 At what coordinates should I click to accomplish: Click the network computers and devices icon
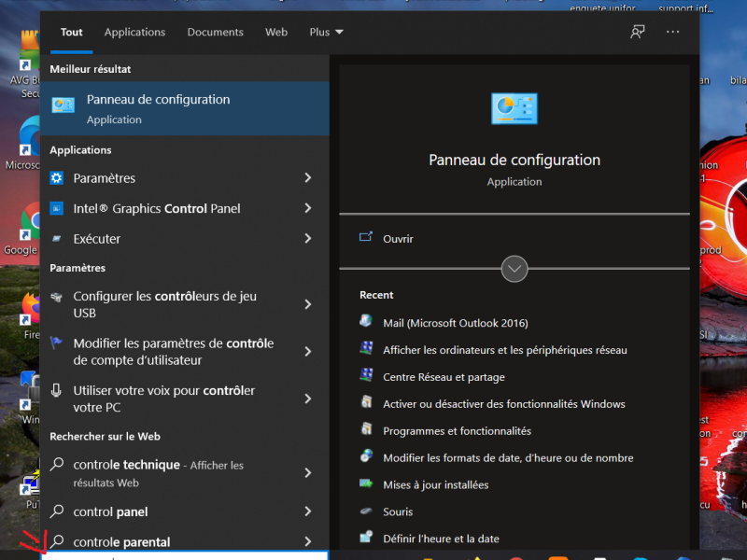point(366,348)
